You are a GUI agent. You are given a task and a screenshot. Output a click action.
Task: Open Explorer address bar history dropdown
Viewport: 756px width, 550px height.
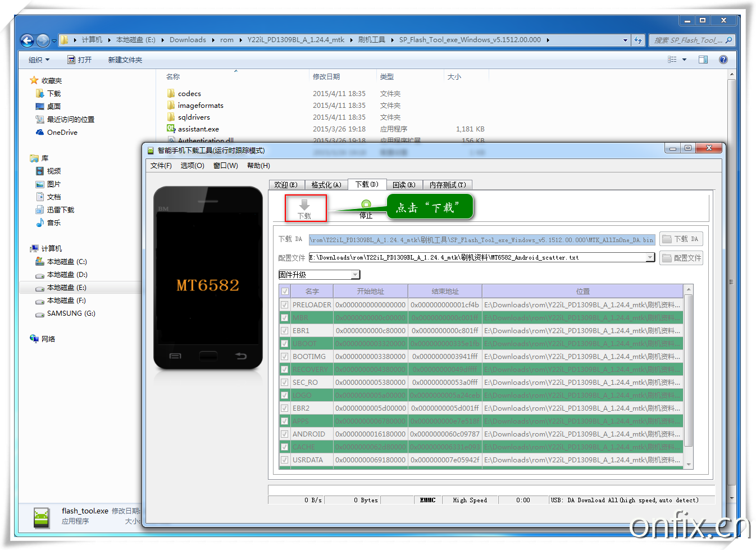click(625, 40)
